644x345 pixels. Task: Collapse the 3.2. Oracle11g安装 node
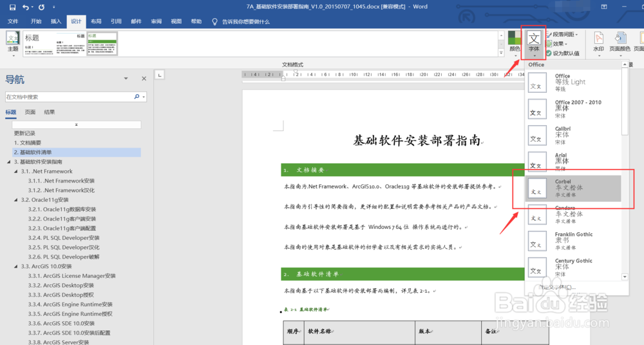[x=16, y=200]
